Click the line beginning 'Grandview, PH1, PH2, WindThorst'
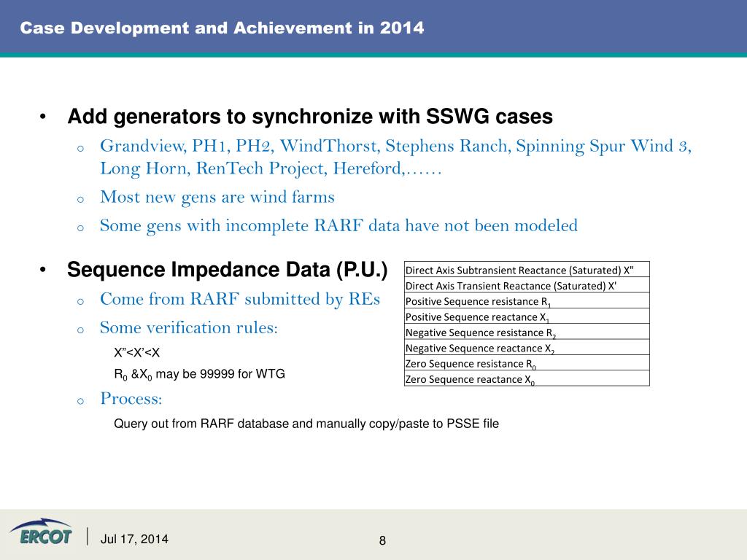 [395, 146]
